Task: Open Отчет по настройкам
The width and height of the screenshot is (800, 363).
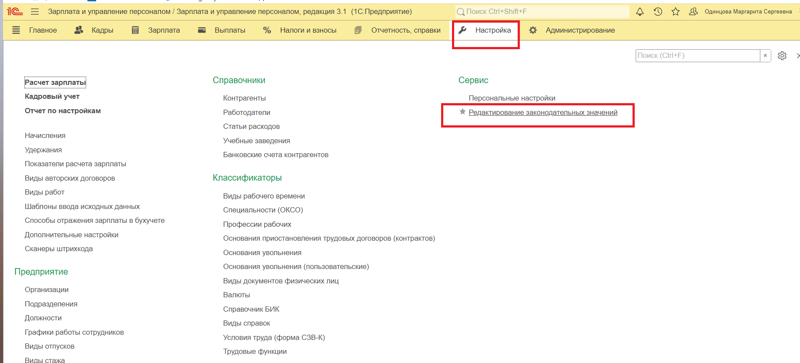Action: 63,110
